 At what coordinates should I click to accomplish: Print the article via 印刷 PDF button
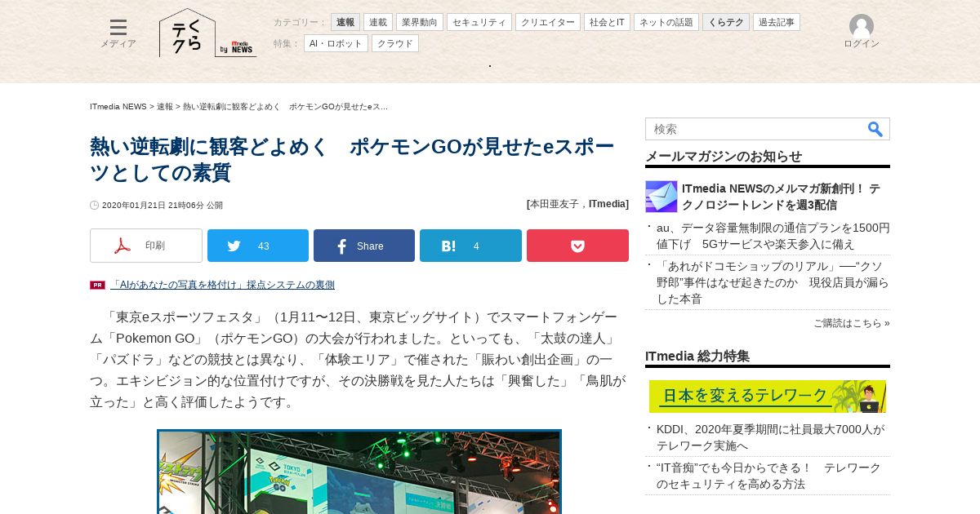[146, 246]
